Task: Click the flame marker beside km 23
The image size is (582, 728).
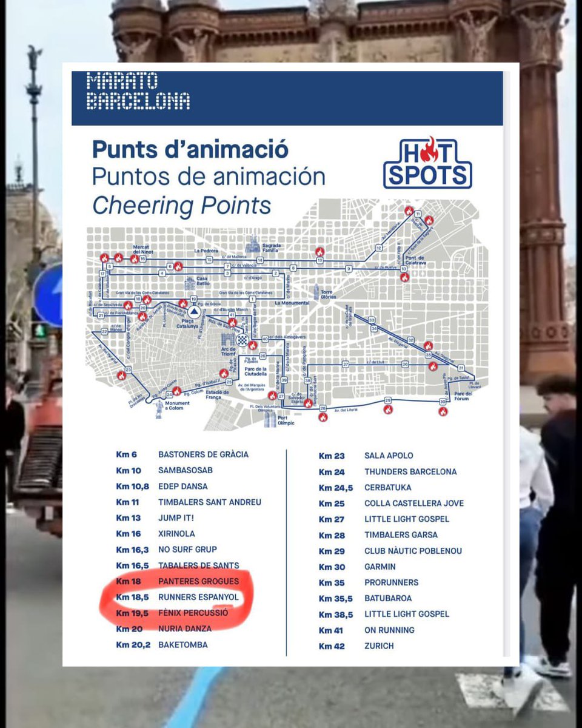Action: (x=121, y=376)
